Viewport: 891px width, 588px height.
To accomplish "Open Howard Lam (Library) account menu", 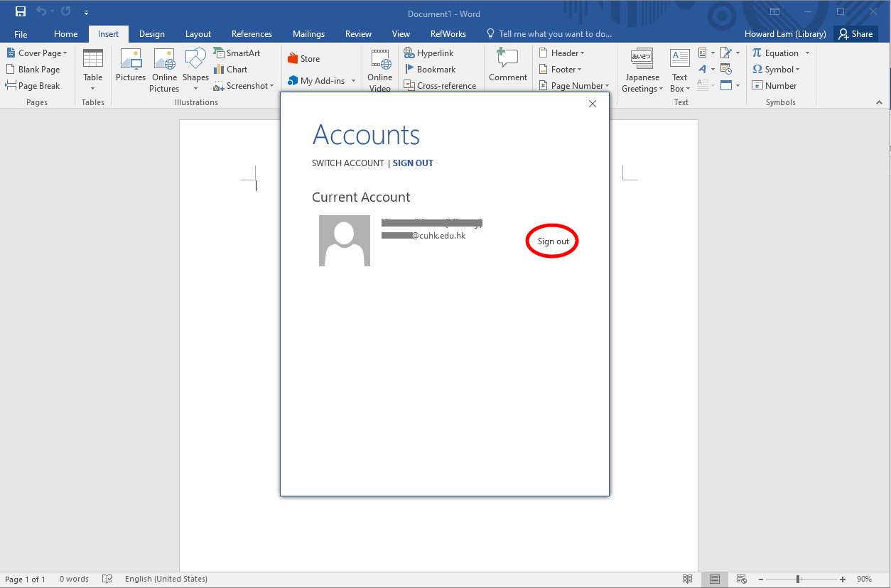I will (785, 34).
